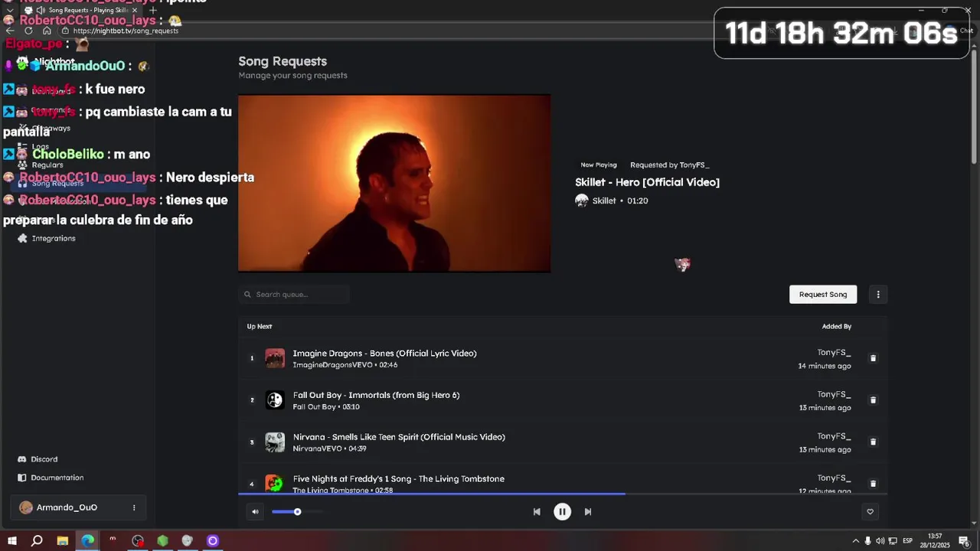Click the Discord icon in sidebar
Viewport: 980px width, 551px height.
pyautogui.click(x=22, y=459)
